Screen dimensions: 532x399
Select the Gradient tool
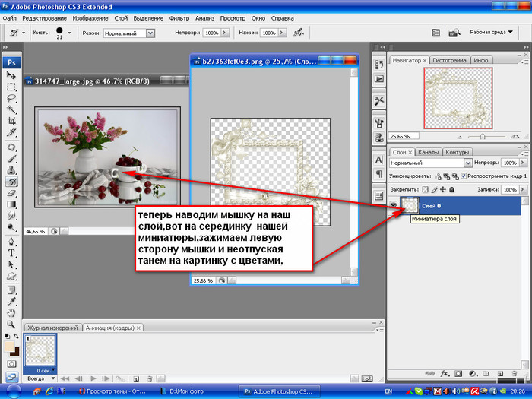click(11, 204)
